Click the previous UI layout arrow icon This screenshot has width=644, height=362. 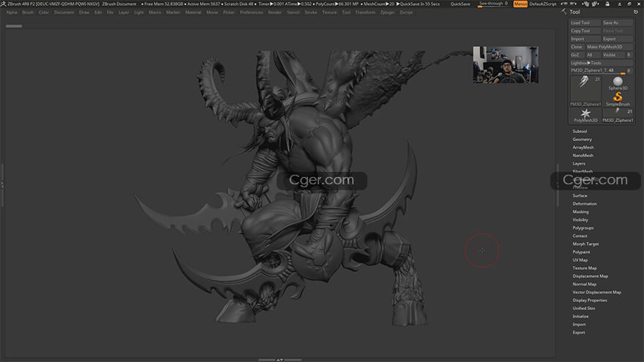pos(564,4)
